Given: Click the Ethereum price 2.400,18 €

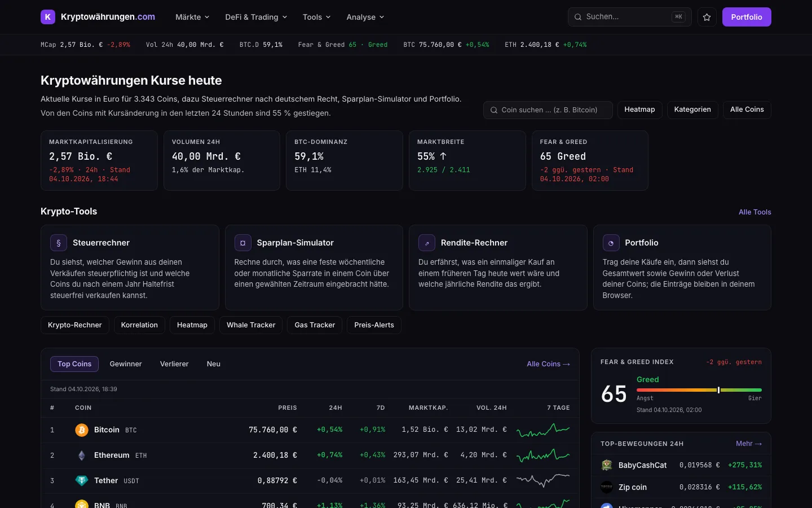Looking at the screenshot, I should (x=275, y=456).
